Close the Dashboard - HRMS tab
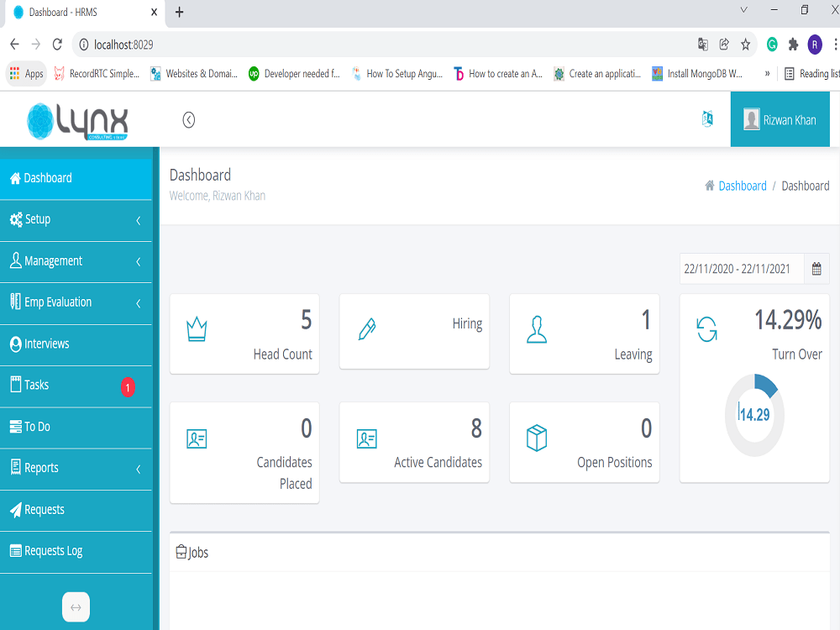This screenshot has height=630, width=840. [x=154, y=13]
